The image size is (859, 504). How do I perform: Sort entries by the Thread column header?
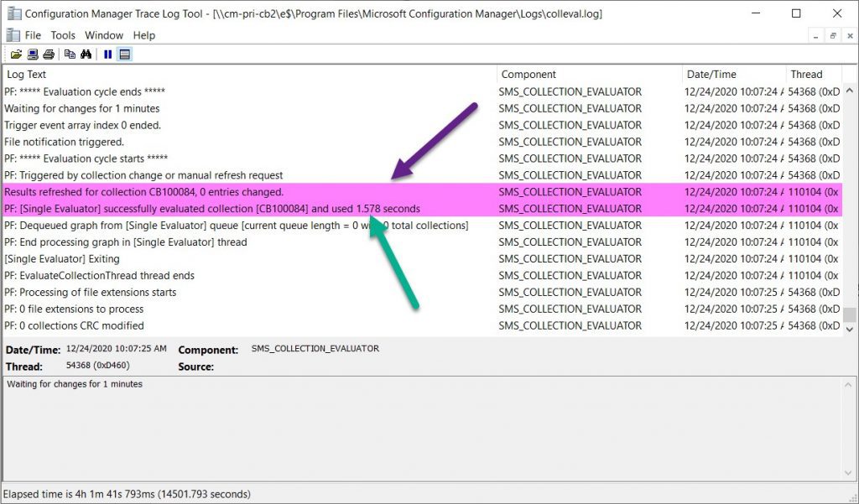806,74
